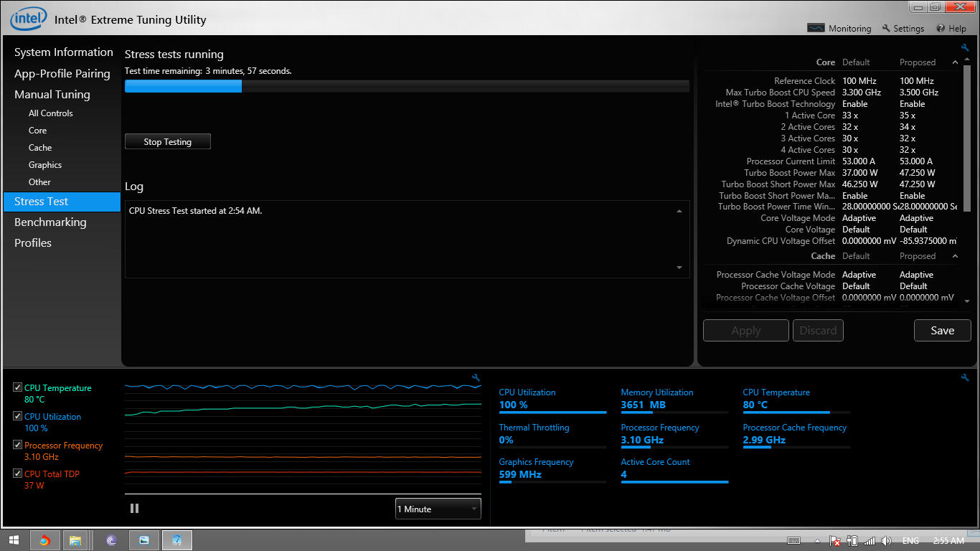Click the Thermal Throttling 0% readout
This screenshot has width=980, height=551.
507,440
